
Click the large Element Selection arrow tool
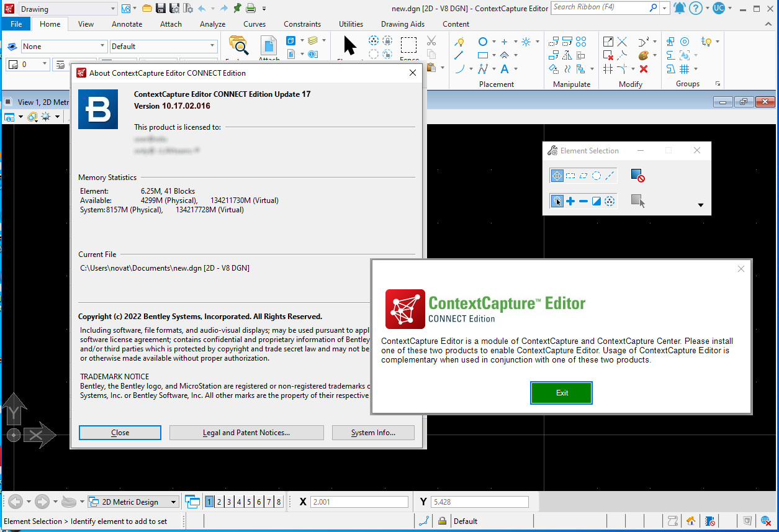click(350, 46)
